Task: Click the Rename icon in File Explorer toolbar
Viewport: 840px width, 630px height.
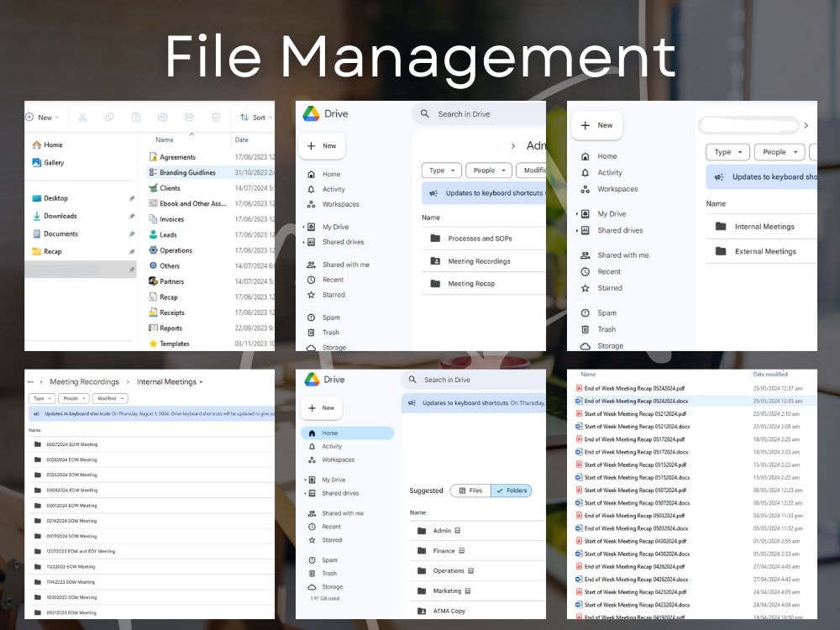Action: (162, 118)
